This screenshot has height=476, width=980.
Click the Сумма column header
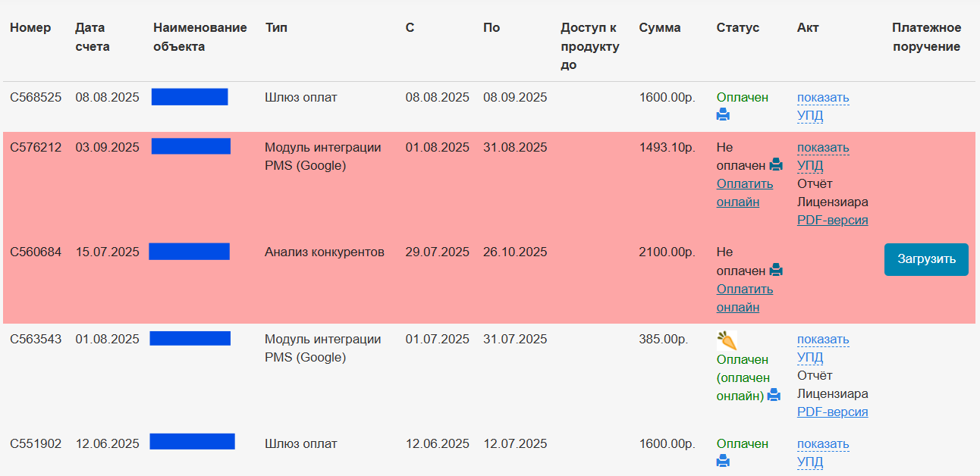(x=659, y=28)
